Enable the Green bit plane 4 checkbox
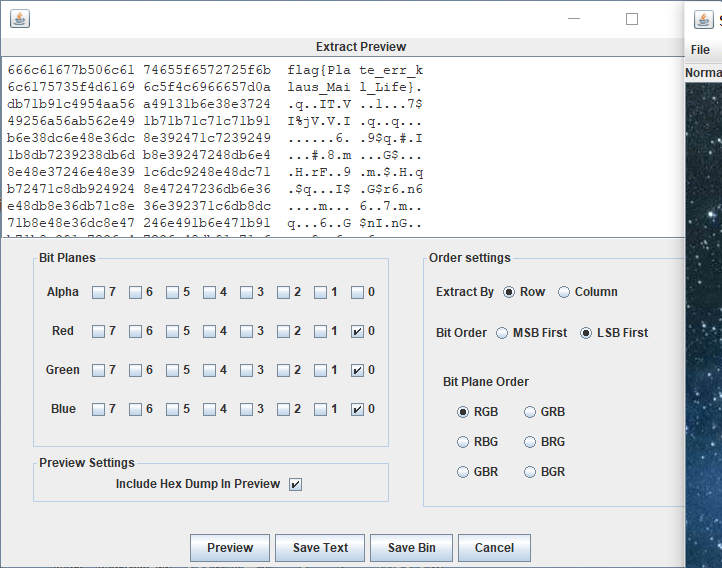 209,370
